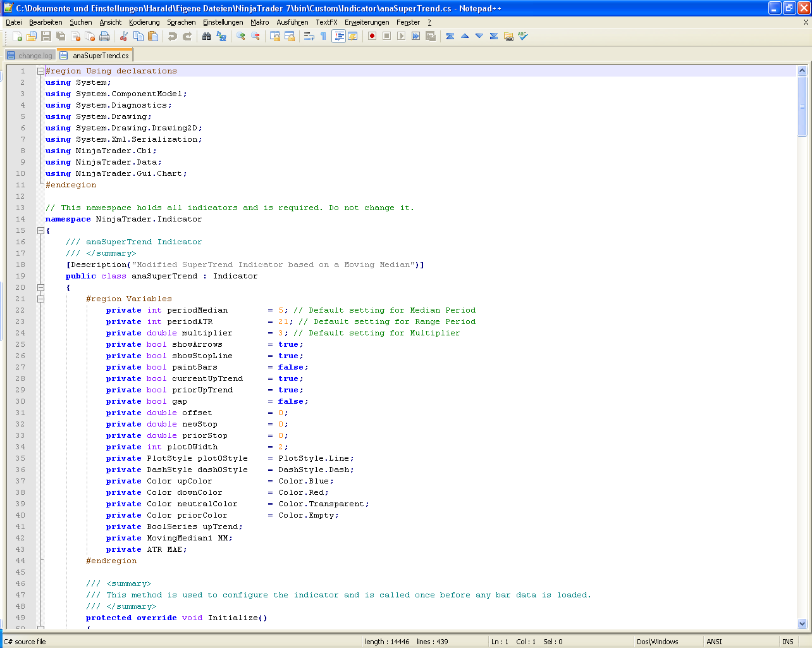812x648 pixels.
Task: Click the blue jump-to-first toolbar icon
Action: [x=450, y=36]
